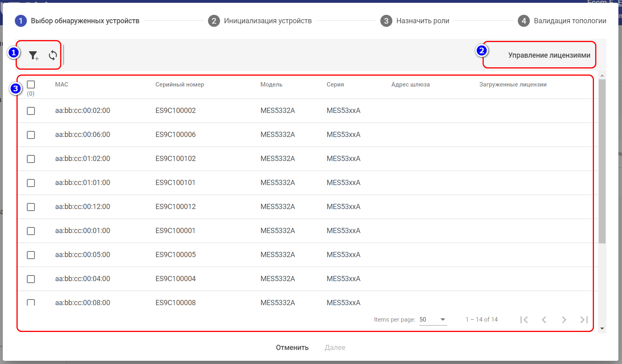
Task: Click serial number ES9C100101
Action: coord(176,183)
